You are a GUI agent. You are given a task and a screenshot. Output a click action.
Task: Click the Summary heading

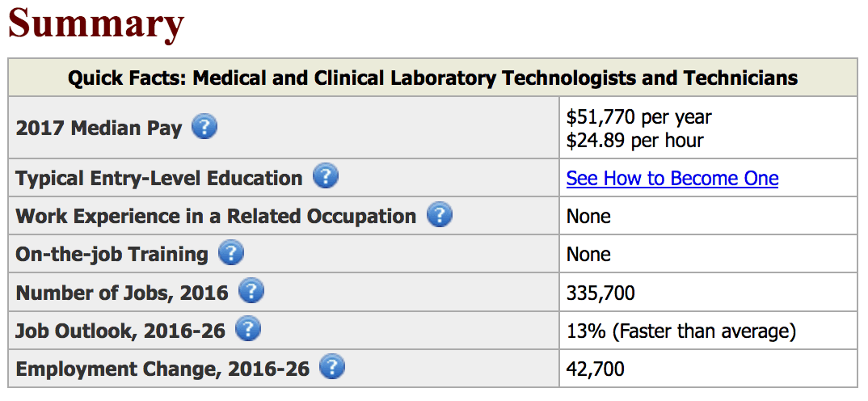click(95, 23)
